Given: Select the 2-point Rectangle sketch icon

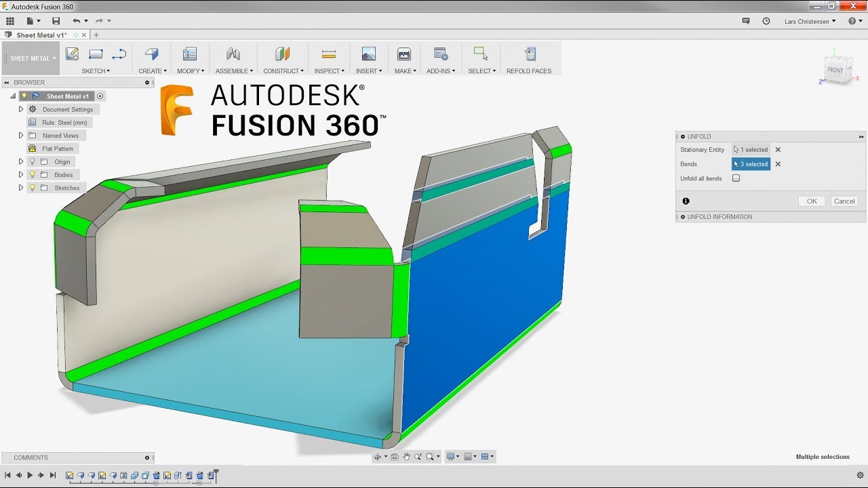Looking at the screenshot, I should (x=96, y=54).
